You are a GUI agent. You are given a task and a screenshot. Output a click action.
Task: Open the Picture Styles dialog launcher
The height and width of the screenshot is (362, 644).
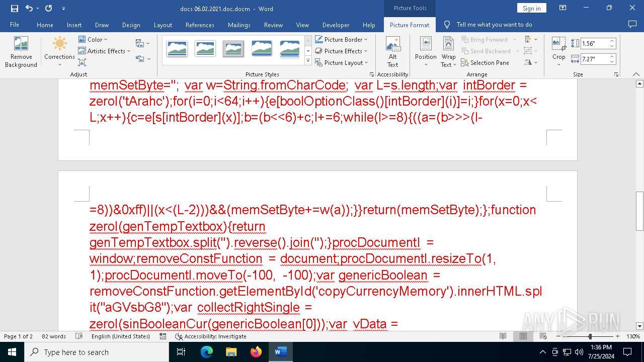372,74
